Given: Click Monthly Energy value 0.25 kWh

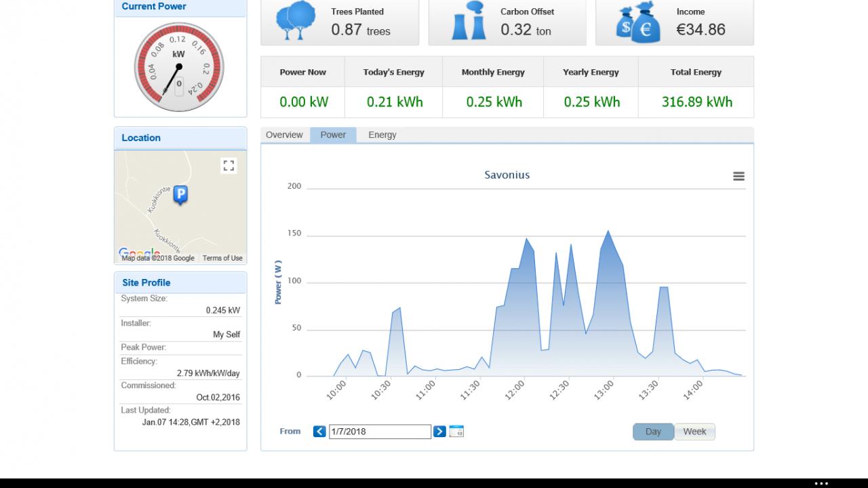Looking at the screenshot, I should (494, 102).
